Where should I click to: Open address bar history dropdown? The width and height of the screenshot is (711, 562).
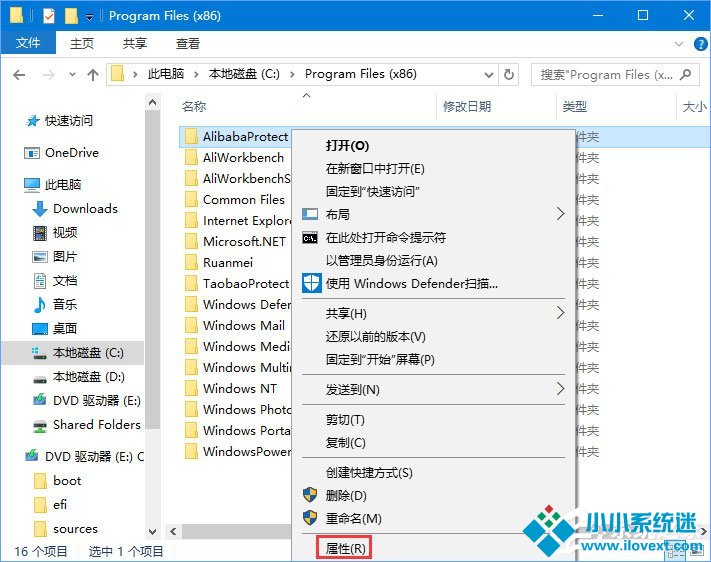click(488, 74)
